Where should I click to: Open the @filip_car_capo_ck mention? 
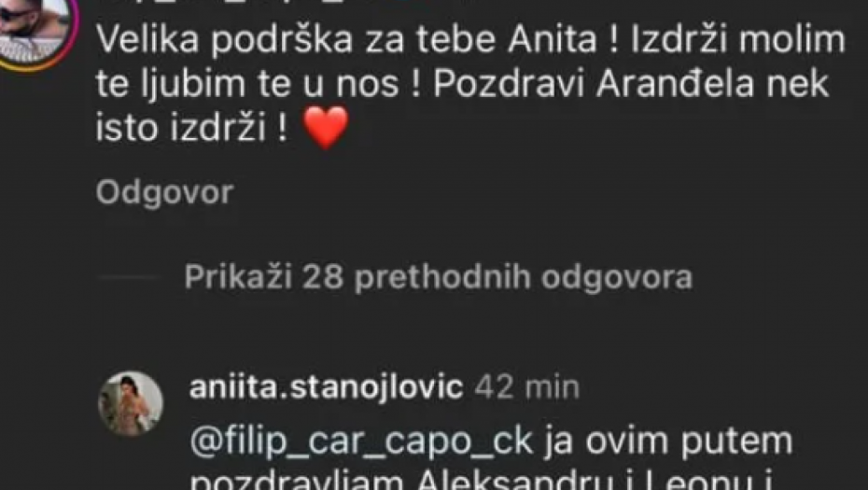coord(361,442)
